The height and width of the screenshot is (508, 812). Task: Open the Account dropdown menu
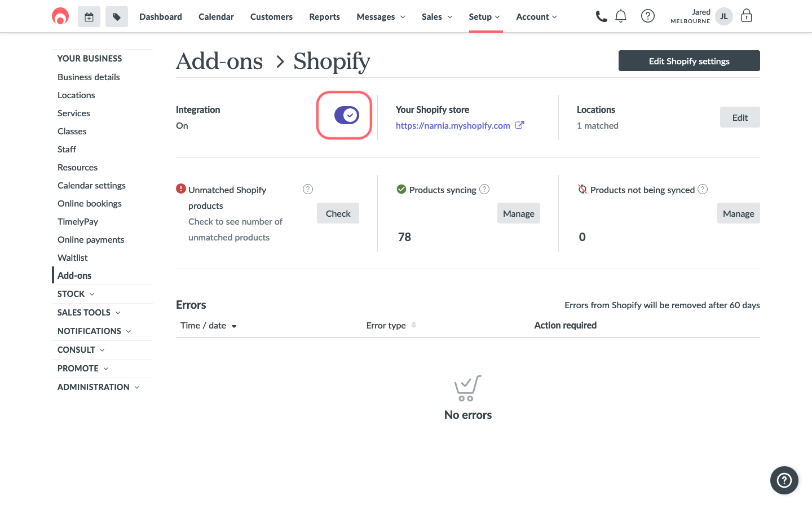[x=537, y=17]
